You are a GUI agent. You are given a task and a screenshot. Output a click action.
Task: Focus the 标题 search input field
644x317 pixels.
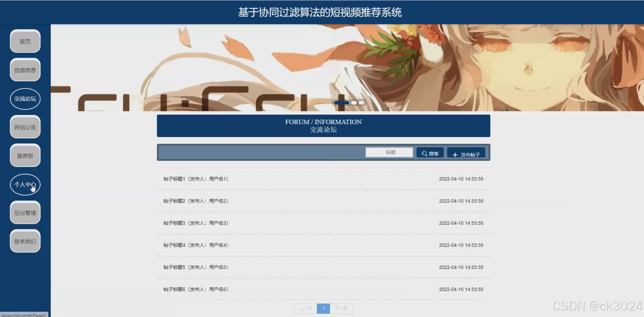pos(389,152)
